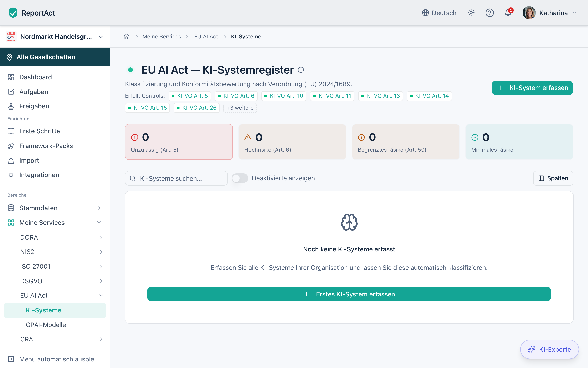Click the Stammdaten database icon
This screenshot has height=368, width=588.
11,208
